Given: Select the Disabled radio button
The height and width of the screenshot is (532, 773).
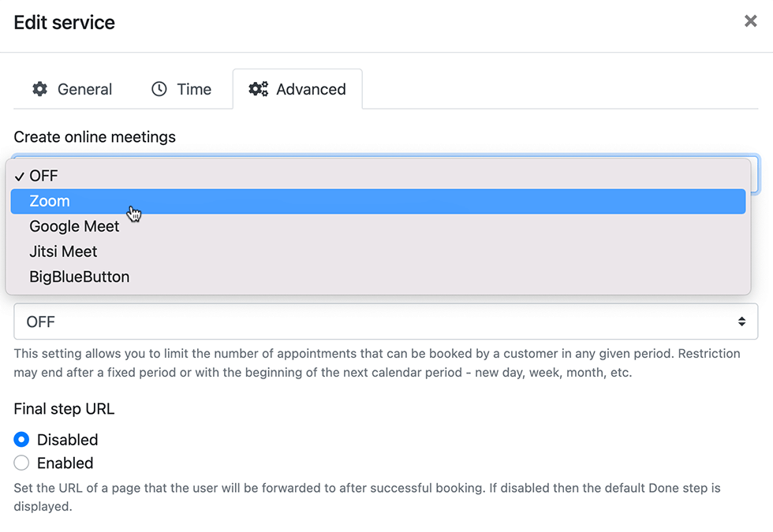Looking at the screenshot, I should click(22, 440).
